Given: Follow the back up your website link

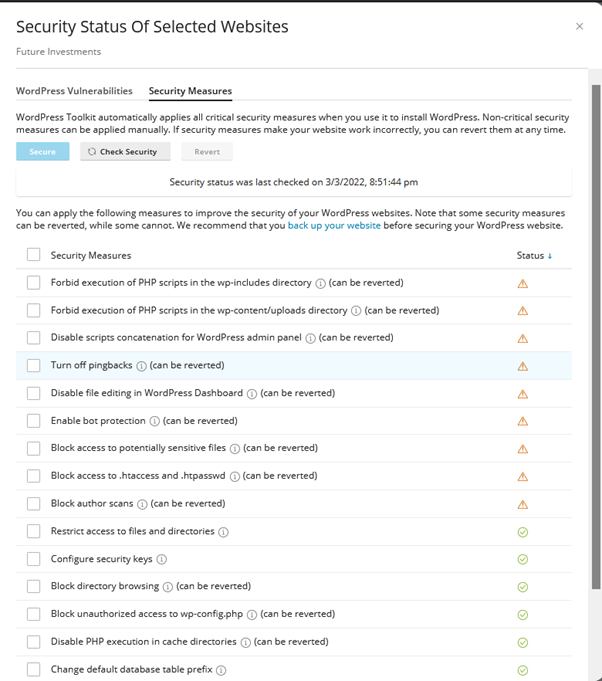Looking at the screenshot, I should pos(334,226).
